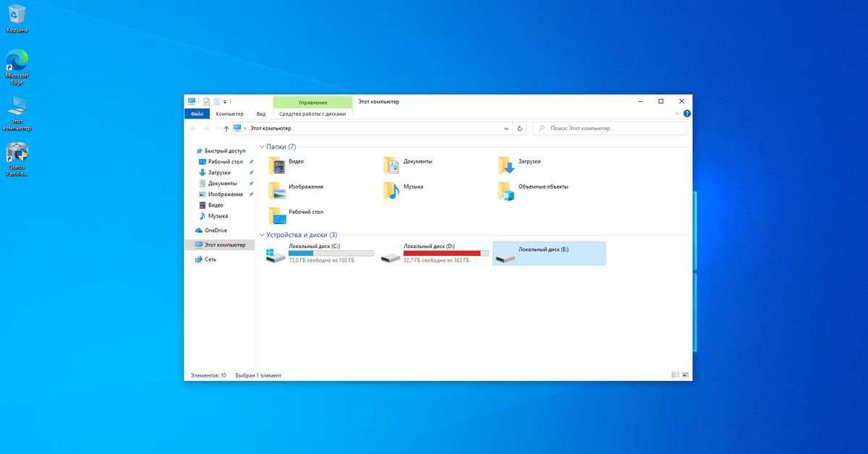
Task: Switch to Средства работы с дисками tab
Action: (x=312, y=113)
